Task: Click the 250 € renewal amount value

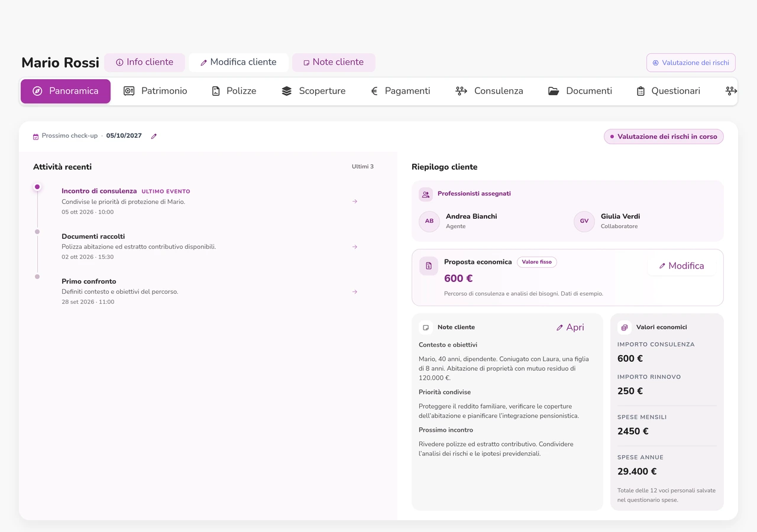Action: 630,391
